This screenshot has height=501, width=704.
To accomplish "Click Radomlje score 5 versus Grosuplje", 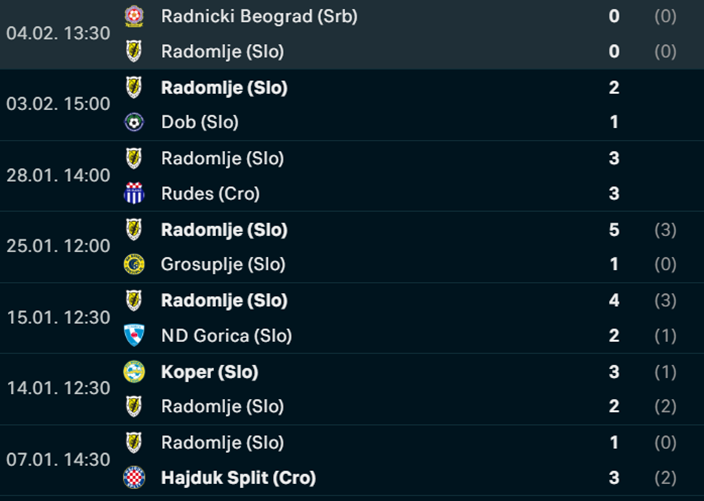I will click(x=614, y=230).
